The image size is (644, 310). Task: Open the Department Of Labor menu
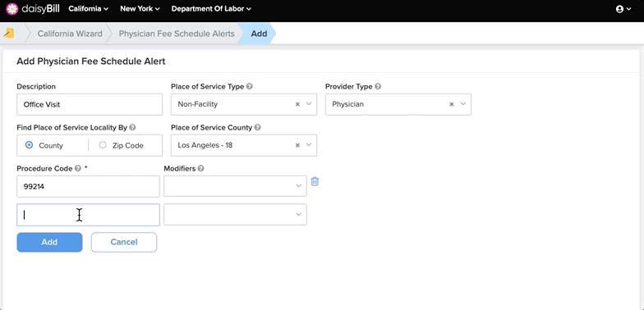click(211, 8)
